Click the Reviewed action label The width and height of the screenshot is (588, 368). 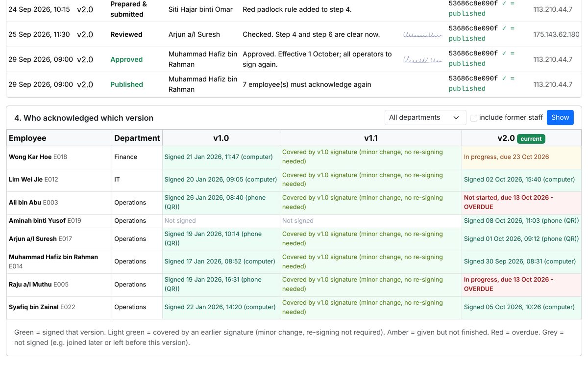(x=126, y=34)
